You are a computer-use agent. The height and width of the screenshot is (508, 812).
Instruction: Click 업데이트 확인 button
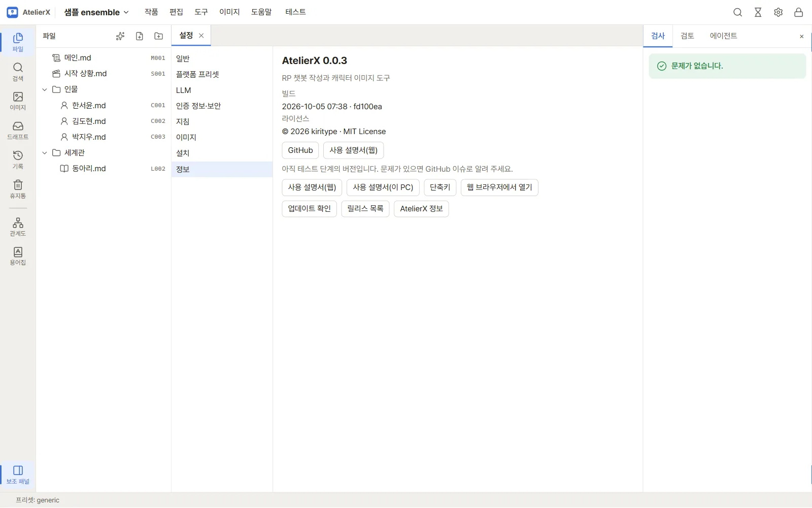click(x=310, y=209)
